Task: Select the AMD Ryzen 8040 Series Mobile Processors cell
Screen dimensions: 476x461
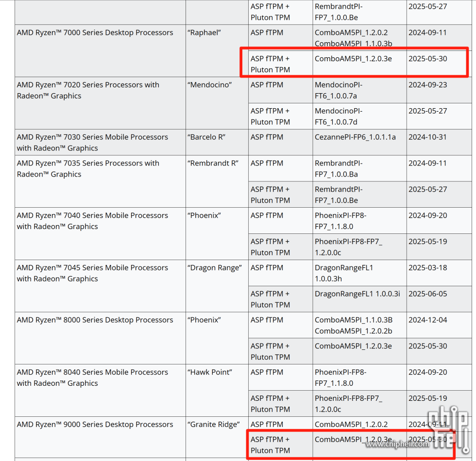Action: [100, 390]
